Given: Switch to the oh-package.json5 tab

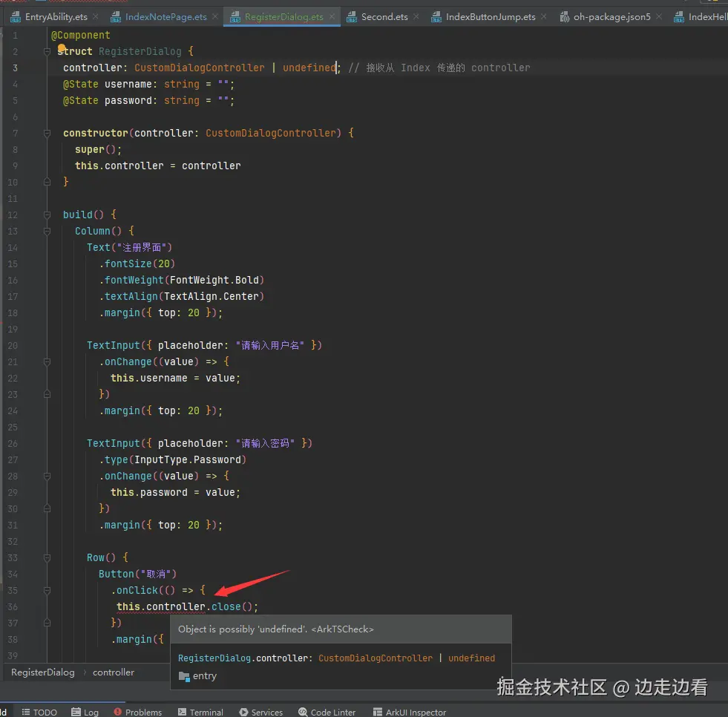Looking at the screenshot, I should coord(612,17).
